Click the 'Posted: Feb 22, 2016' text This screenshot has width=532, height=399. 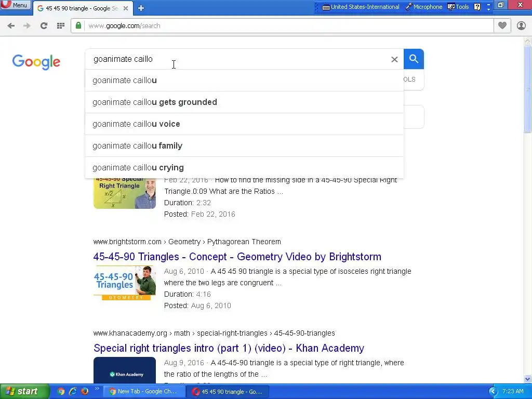click(199, 214)
